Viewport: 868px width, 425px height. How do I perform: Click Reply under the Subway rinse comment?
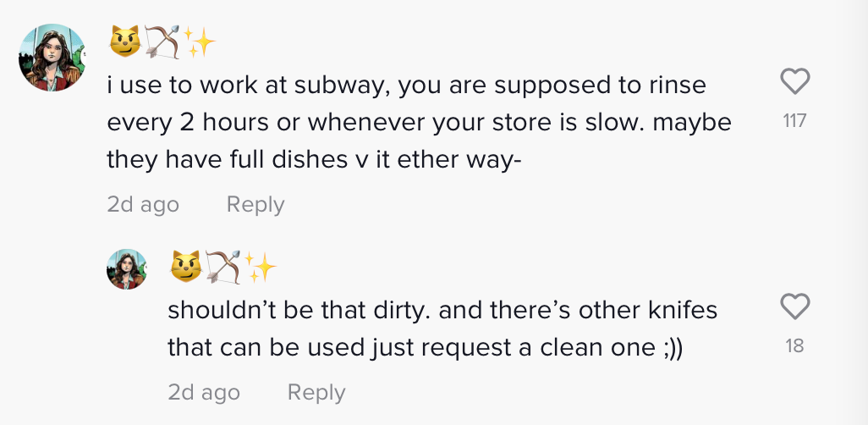tap(255, 205)
